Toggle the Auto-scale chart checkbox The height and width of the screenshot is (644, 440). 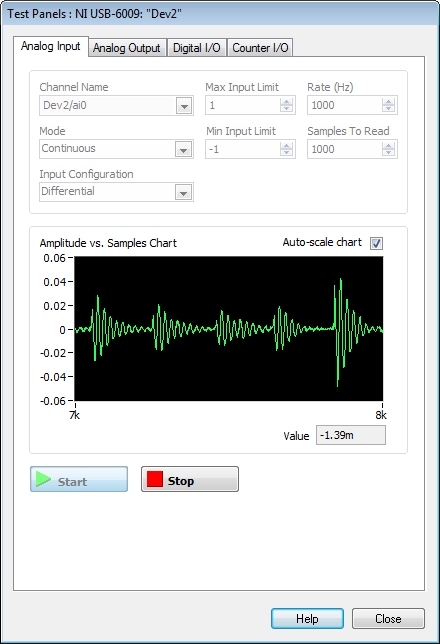click(x=376, y=243)
